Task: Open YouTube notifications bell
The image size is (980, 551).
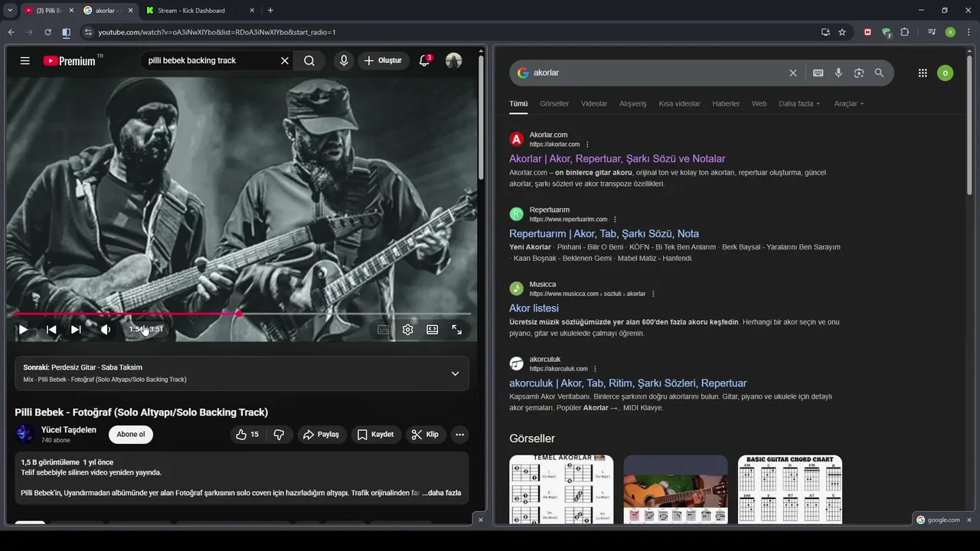Action: point(425,60)
